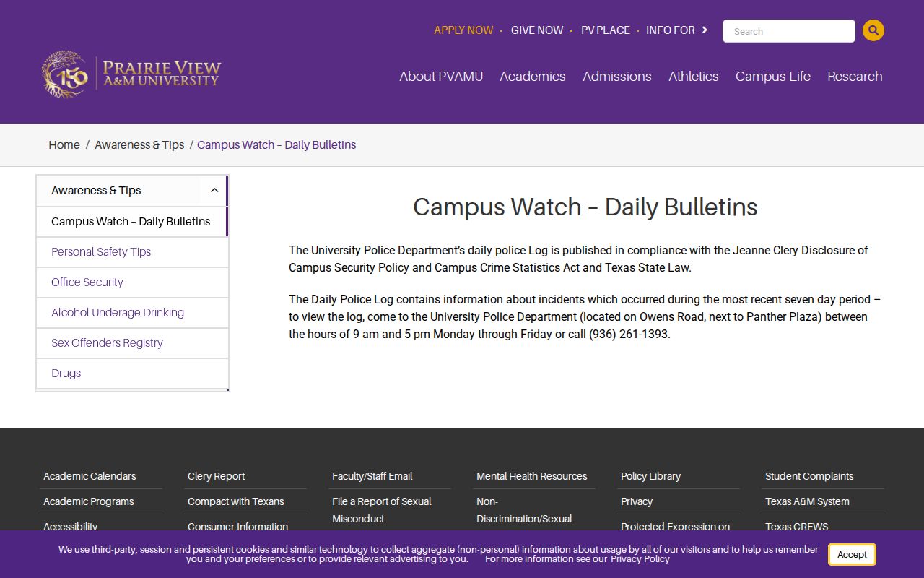Open File a Report of Sexual Misconduct link
924x578 pixels.
coord(382,510)
